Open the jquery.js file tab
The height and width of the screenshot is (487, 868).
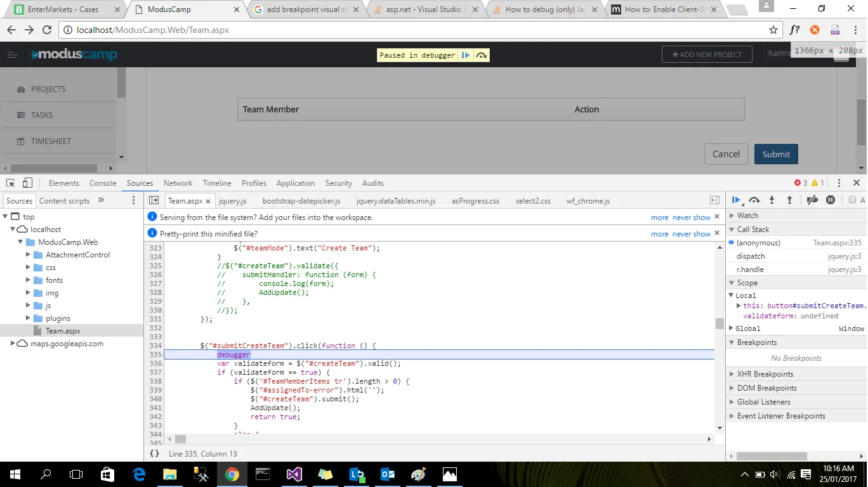pyautogui.click(x=232, y=201)
